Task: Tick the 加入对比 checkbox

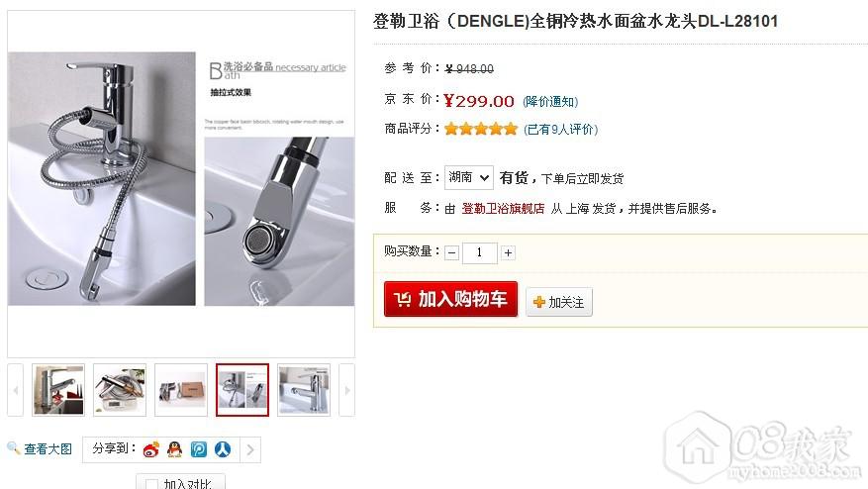Action: [151, 484]
